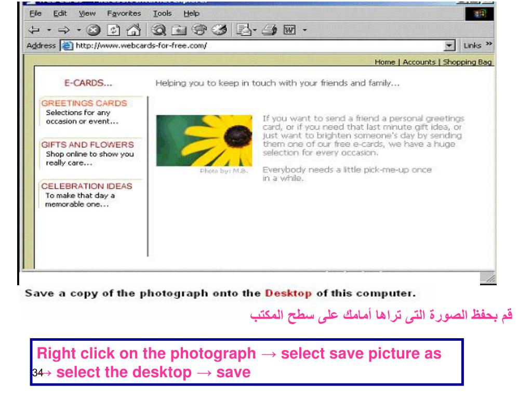Click 'Shop online to show you really care...' text
The height and width of the screenshot is (399, 532).
coord(90,158)
